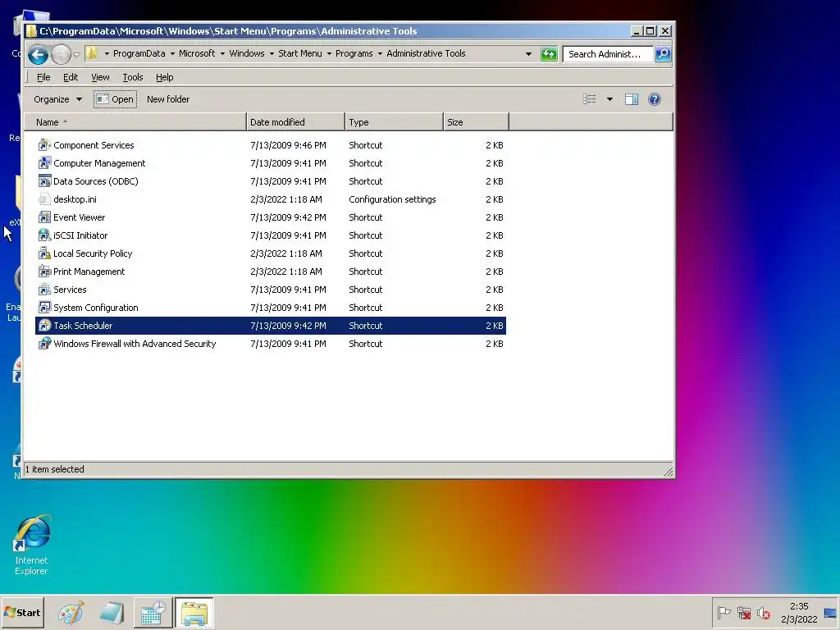The image size is (840, 630).
Task: Select the System Configuration shortcut icon
Action: [x=44, y=308]
